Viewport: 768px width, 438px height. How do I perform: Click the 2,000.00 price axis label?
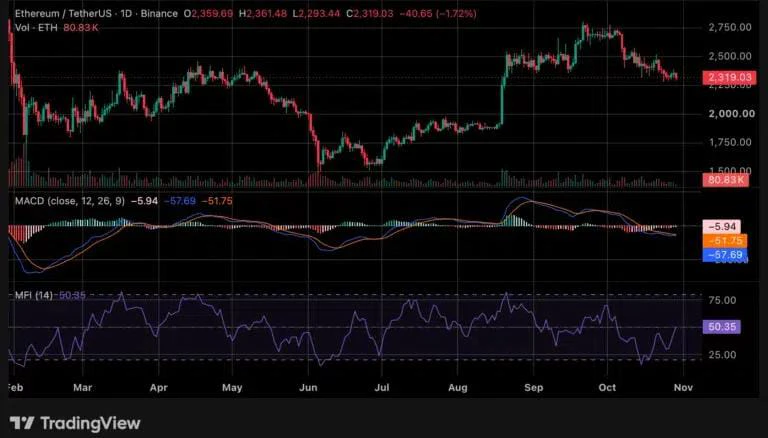coord(732,114)
